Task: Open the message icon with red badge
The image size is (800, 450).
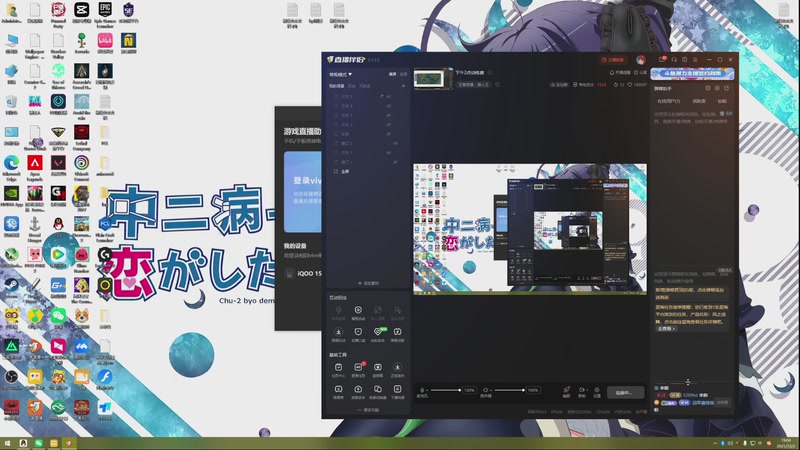Action: (x=662, y=60)
